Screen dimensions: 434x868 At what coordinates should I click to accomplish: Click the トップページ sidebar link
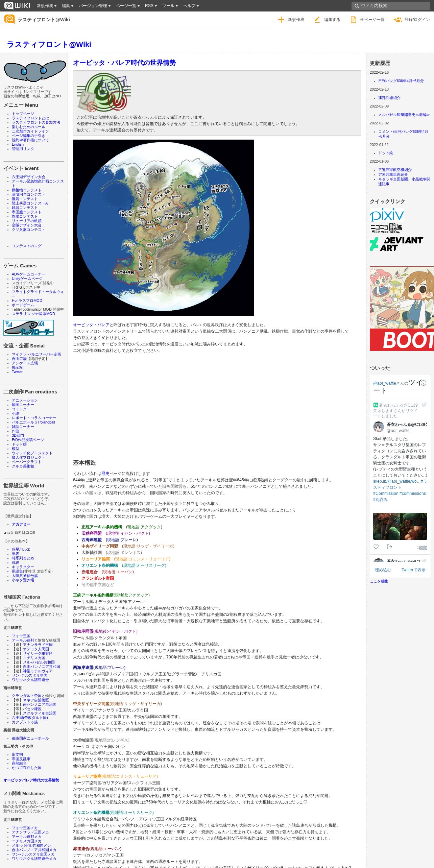pos(23,114)
